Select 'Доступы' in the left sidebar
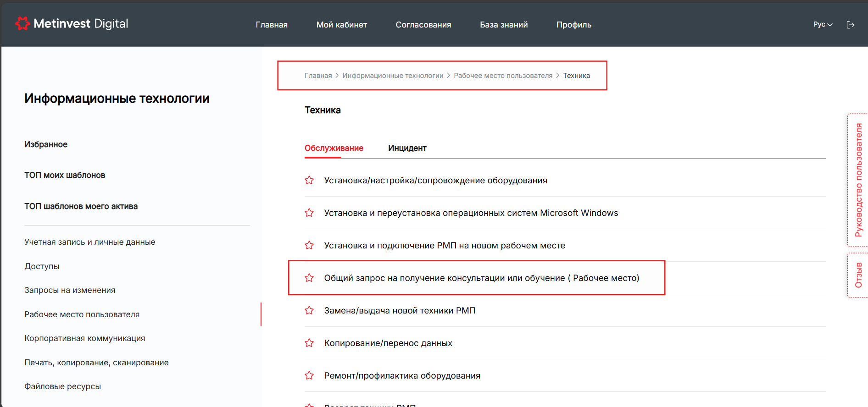 pyautogui.click(x=42, y=266)
